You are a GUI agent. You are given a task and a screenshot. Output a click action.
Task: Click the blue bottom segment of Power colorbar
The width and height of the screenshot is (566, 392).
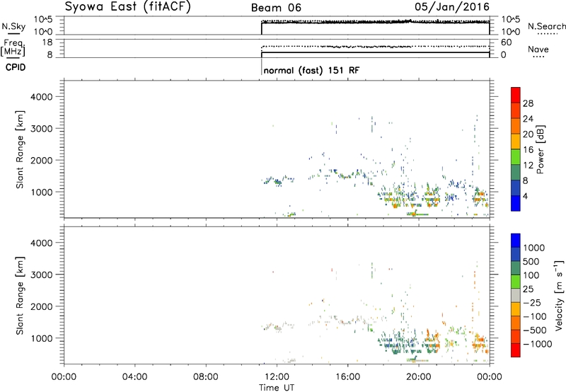[x=516, y=203]
